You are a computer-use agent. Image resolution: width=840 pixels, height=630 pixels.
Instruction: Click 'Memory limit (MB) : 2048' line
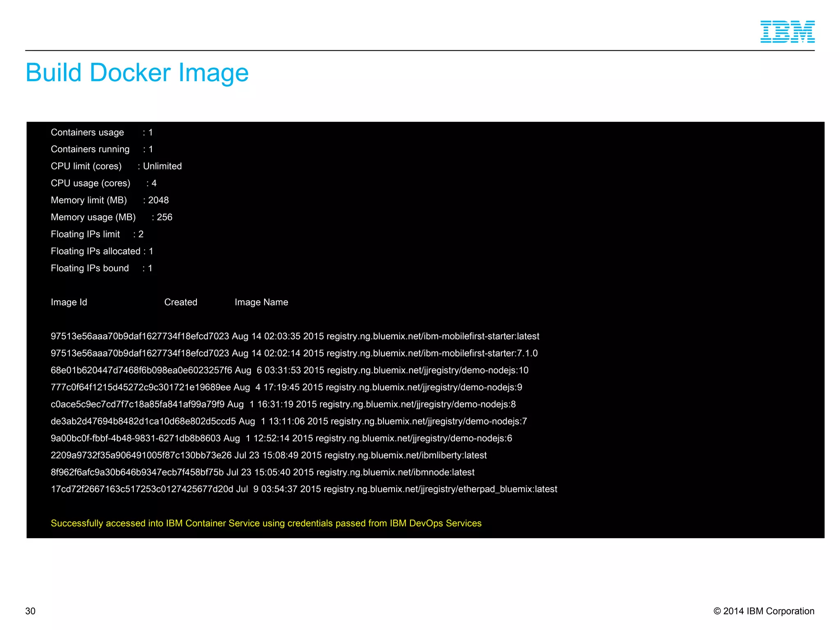pos(110,200)
